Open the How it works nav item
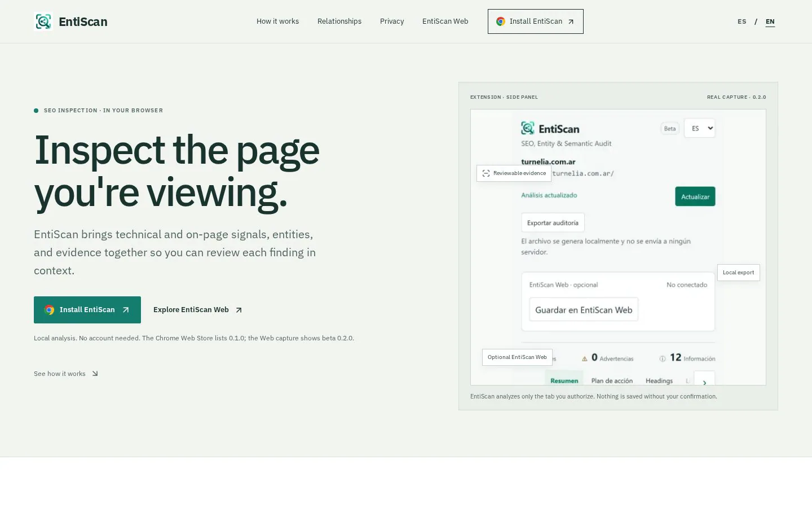The height and width of the screenshot is (508, 812). click(277, 21)
